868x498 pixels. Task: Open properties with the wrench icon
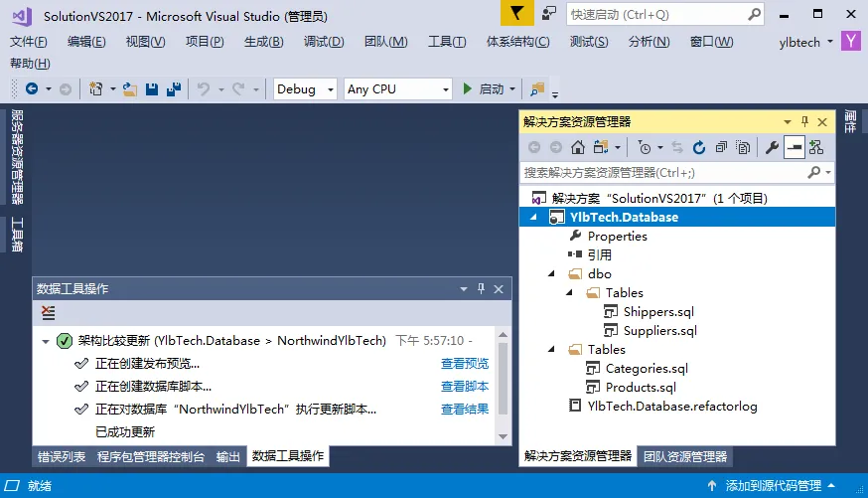point(772,147)
